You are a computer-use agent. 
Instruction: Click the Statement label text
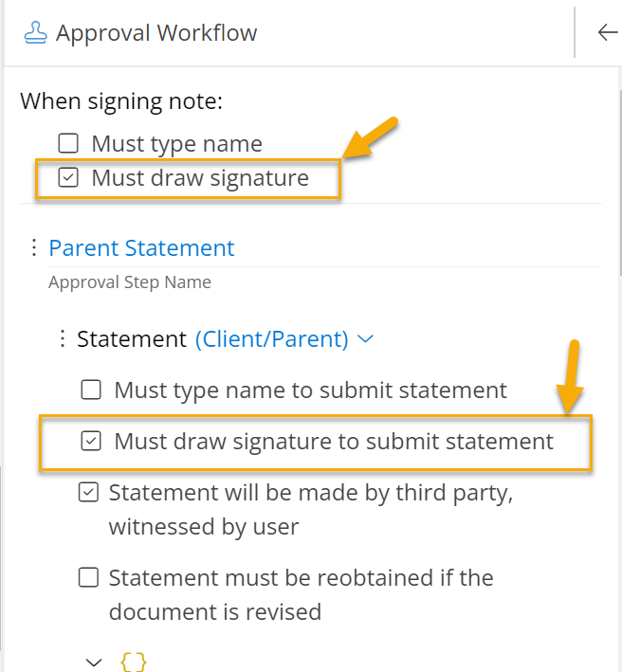[x=131, y=338]
